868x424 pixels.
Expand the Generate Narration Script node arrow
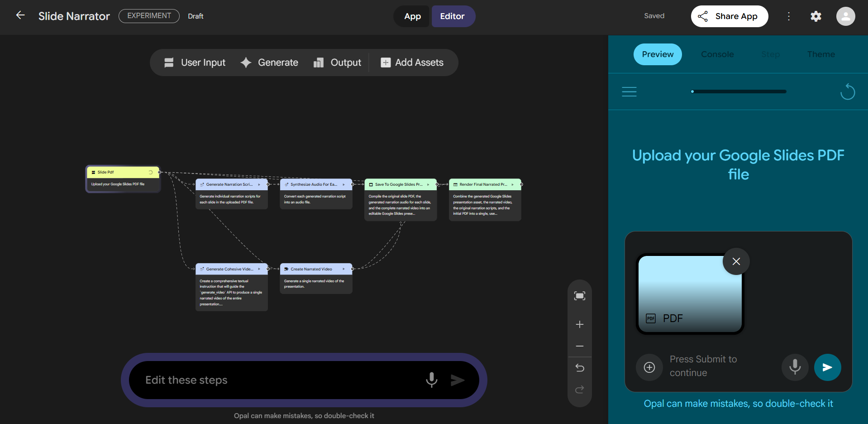[259, 184]
